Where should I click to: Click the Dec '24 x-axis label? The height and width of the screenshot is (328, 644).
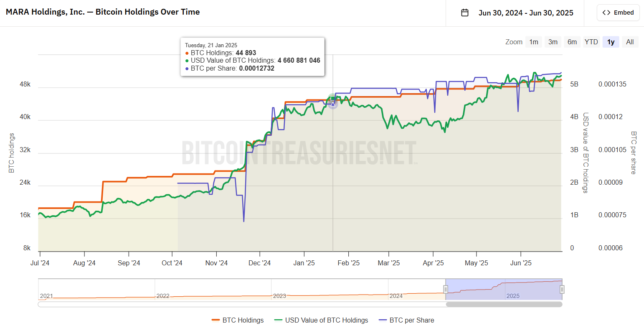[x=259, y=263]
